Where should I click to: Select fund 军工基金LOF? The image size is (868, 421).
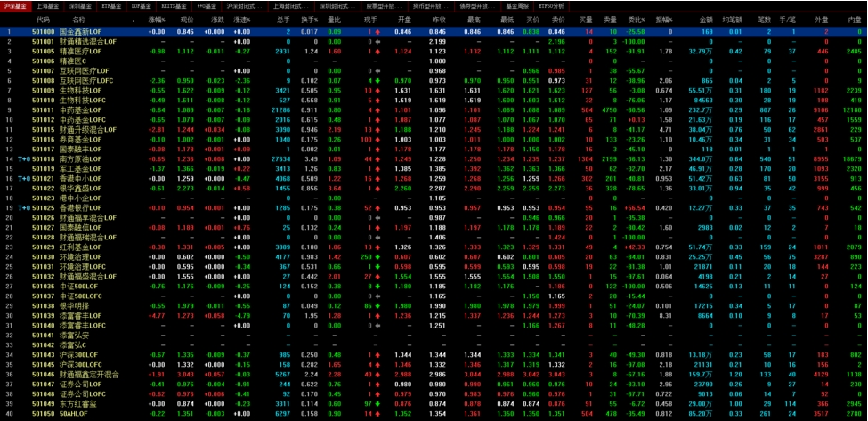pos(80,169)
